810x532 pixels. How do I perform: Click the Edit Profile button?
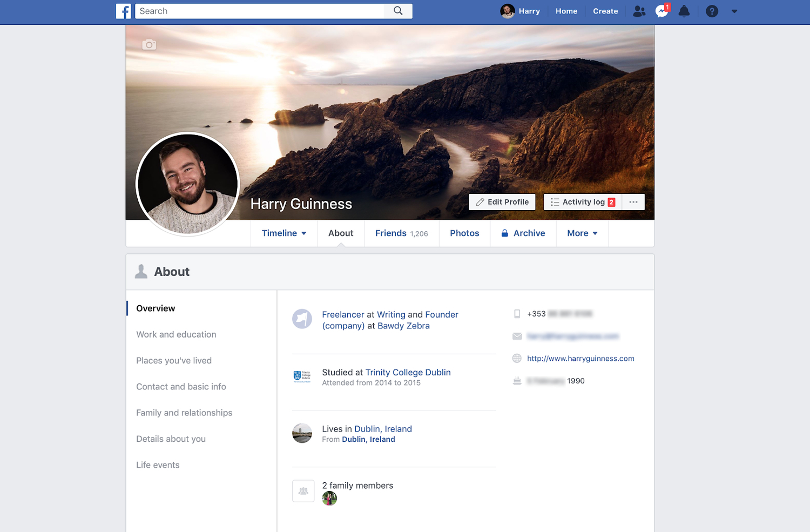pyautogui.click(x=502, y=202)
